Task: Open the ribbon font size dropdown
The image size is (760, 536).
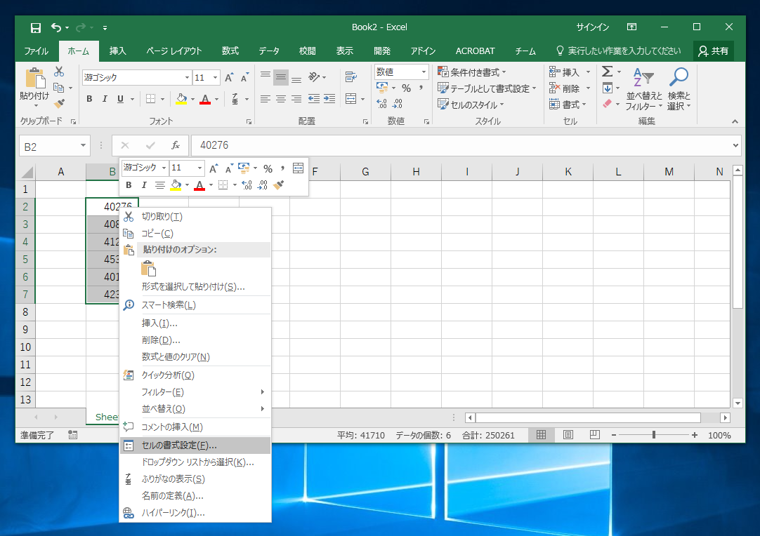Action: 215,78
